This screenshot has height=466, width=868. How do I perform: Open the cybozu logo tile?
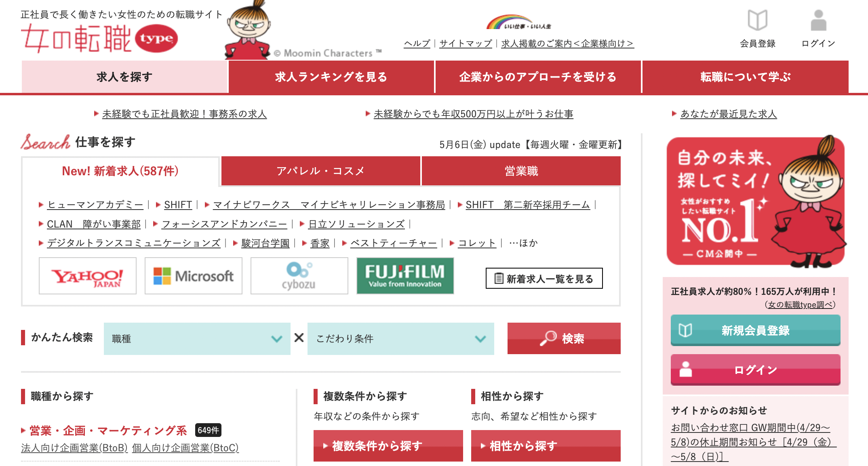tap(299, 276)
